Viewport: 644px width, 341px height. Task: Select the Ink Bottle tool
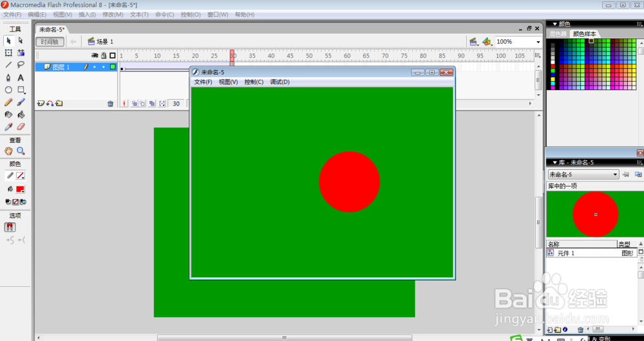(8, 115)
